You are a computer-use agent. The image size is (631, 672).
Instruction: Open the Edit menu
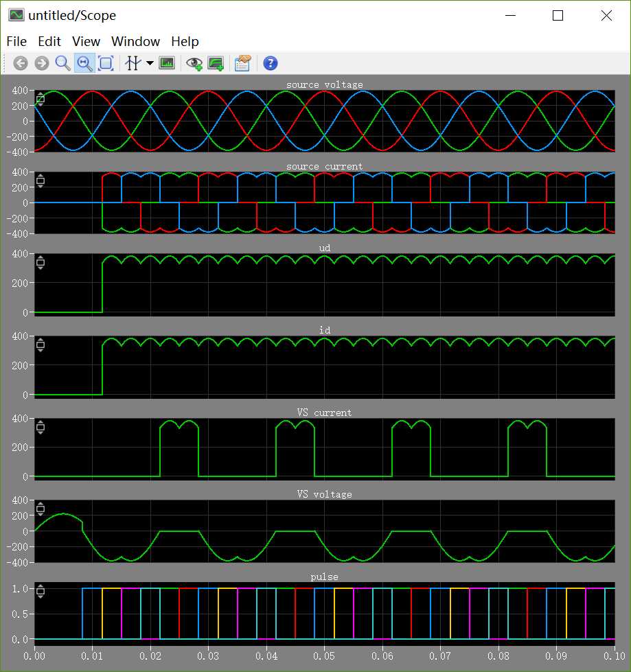(x=49, y=42)
